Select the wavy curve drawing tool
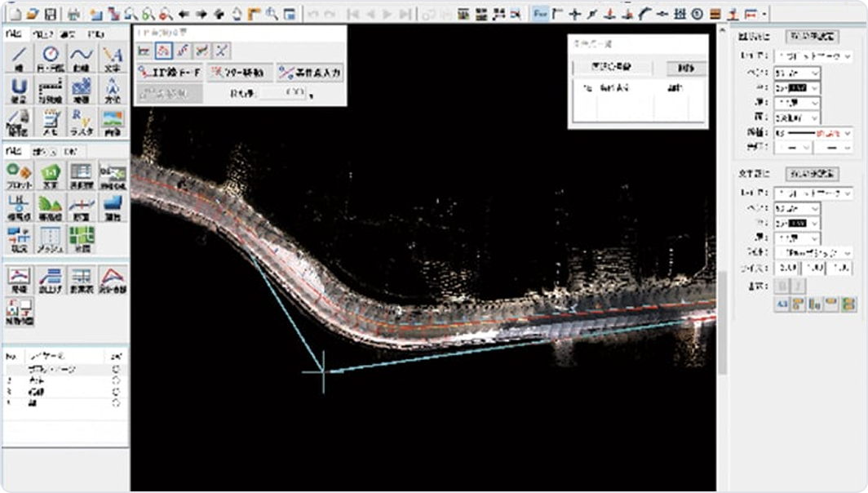The width and height of the screenshot is (868, 493). (82, 58)
